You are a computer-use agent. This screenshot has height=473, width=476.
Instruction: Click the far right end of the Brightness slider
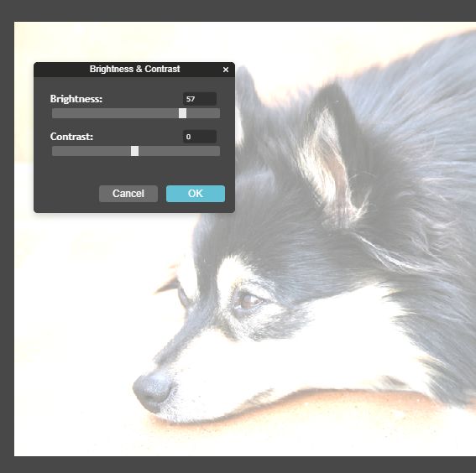(x=217, y=113)
